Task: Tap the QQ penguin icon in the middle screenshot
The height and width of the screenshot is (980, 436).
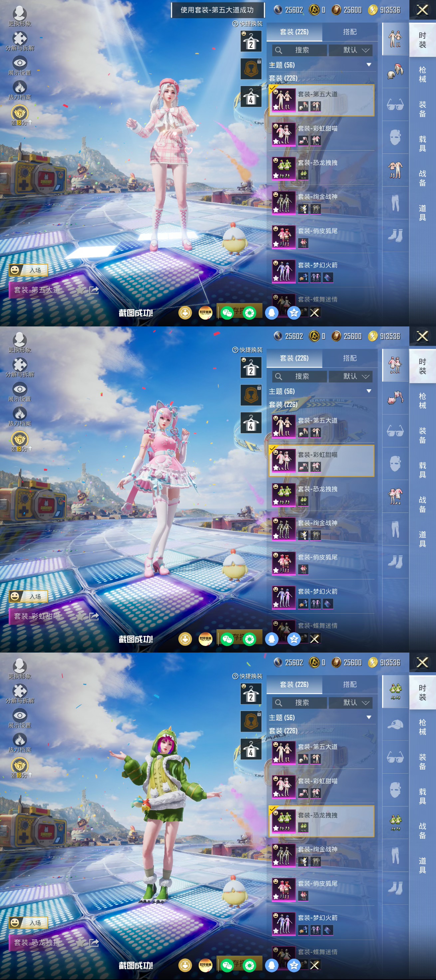Action: click(272, 639)
